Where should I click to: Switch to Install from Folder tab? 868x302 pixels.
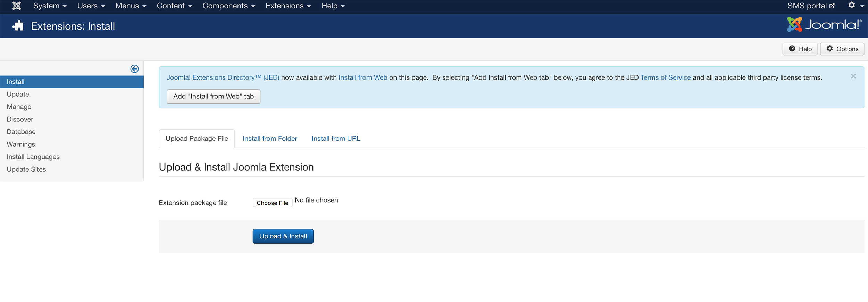click(270, 139)
